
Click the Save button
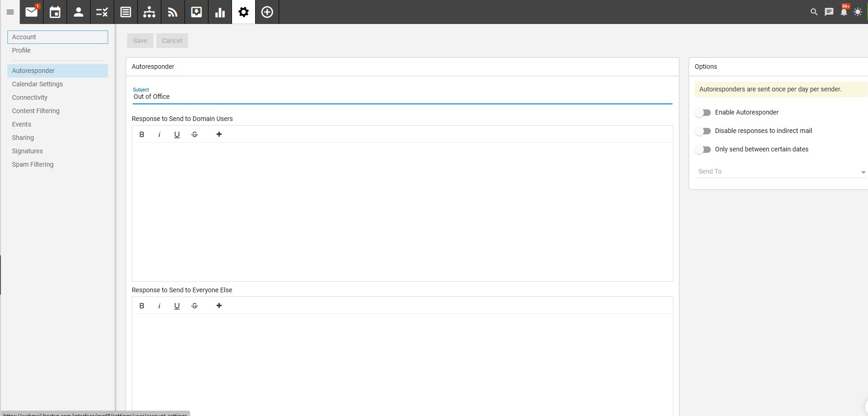[x=140, y=41]
